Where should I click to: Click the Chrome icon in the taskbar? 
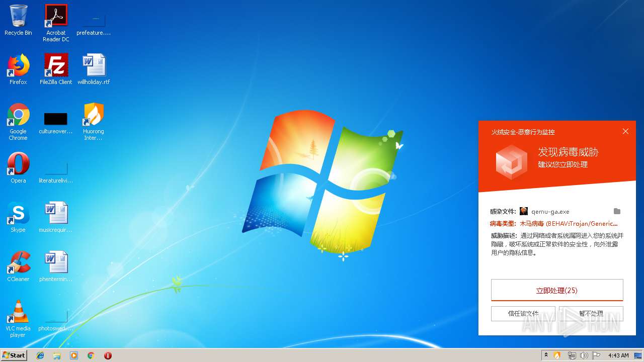point(91,355)
